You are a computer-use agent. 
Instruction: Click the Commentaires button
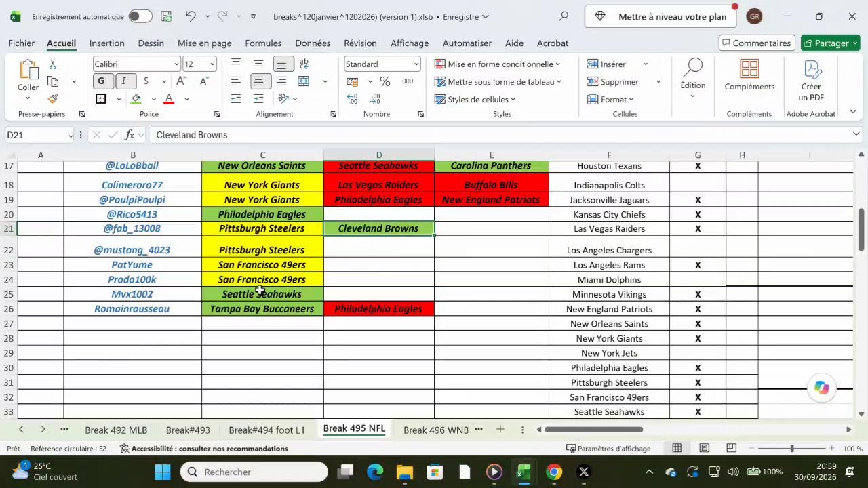756,43
